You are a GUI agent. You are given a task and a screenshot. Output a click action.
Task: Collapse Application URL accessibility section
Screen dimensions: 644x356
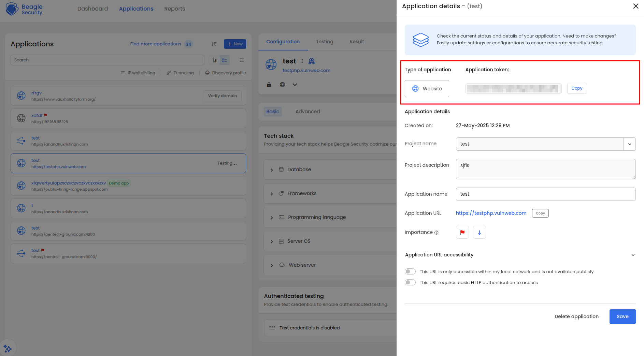click(x=633, y=255)
